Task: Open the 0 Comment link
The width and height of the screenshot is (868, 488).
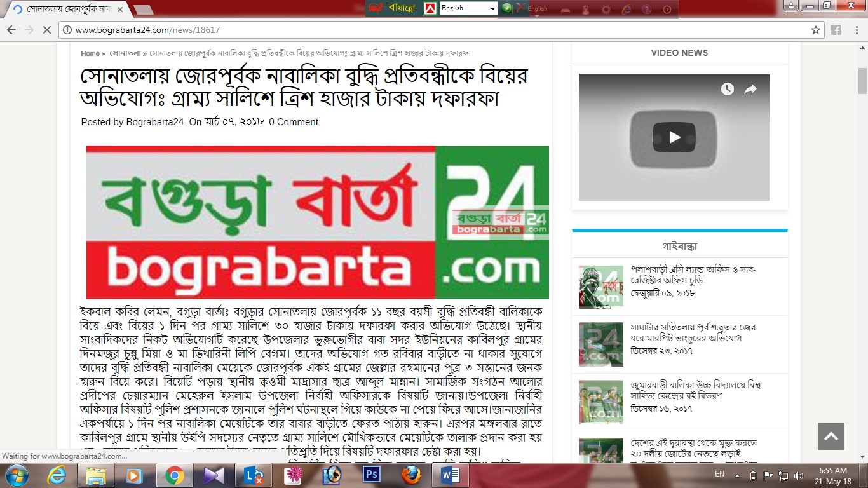Action: pyautogui.click(x=294, y=122)
